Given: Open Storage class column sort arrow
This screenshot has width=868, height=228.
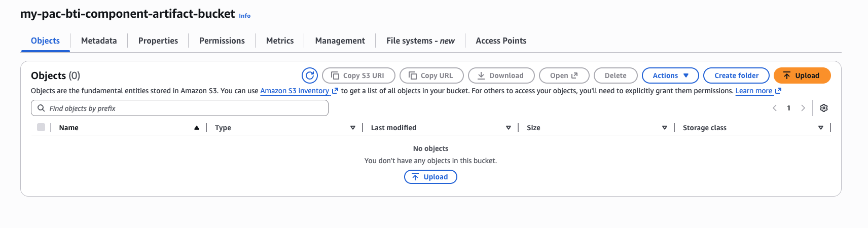Looking at the screenshot, I should tap(821, 128).
